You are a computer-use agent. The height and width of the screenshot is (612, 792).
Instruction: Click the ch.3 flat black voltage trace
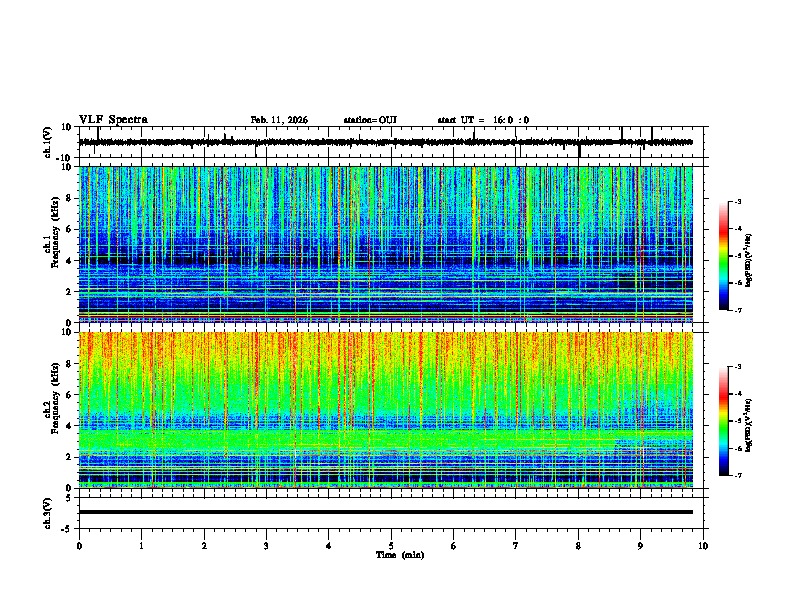point(386,512)
